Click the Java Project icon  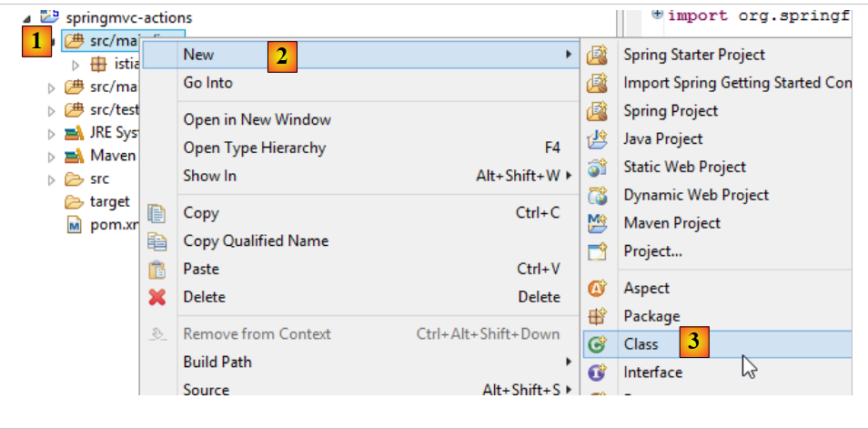597,139
